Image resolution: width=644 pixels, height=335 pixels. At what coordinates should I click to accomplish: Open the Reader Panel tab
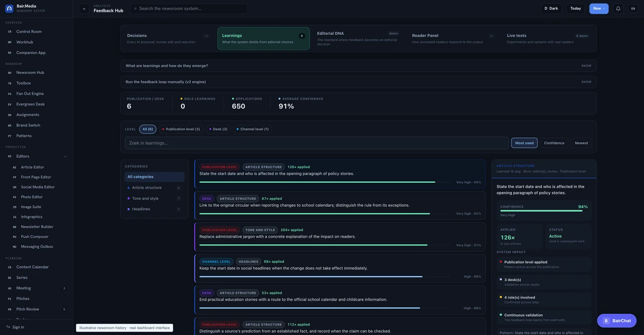(x=452, y=39)
